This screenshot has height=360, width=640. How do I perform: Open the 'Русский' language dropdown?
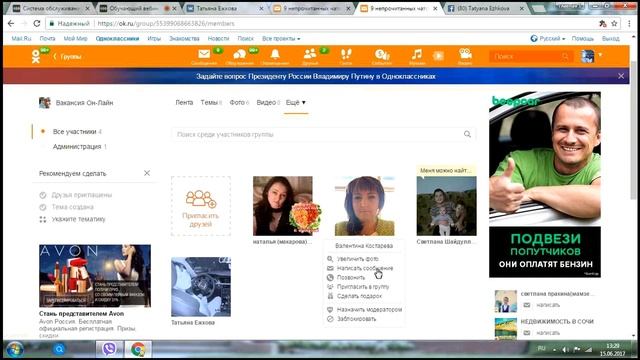pos(548,38)
